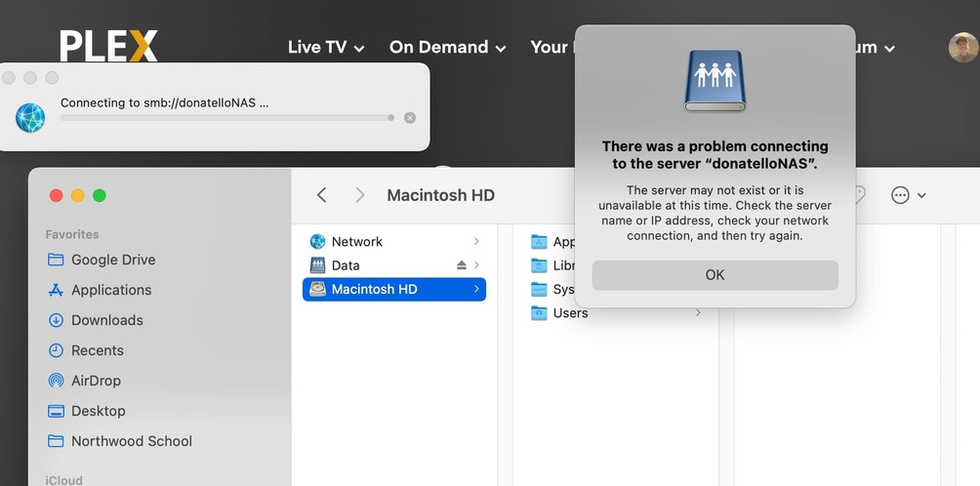Open the On Demand menu in Plex
980x486 pixels.
coord(447,48)
